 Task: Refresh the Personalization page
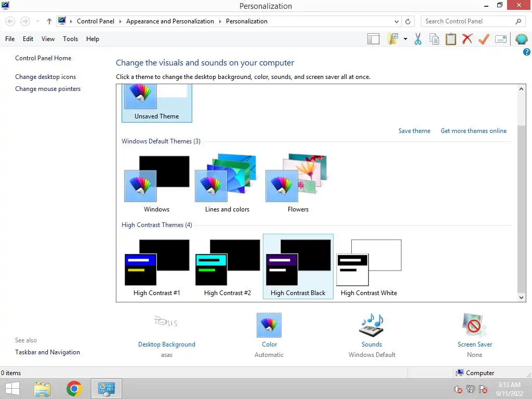(x=408, y=21)
